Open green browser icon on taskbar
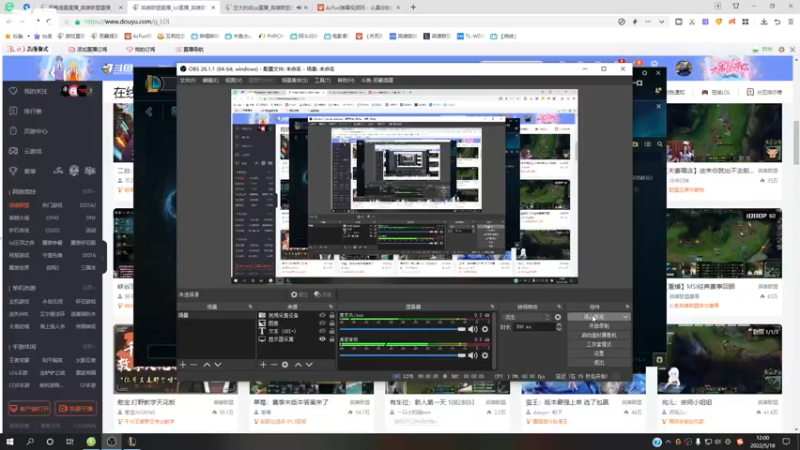 (91, 441)
